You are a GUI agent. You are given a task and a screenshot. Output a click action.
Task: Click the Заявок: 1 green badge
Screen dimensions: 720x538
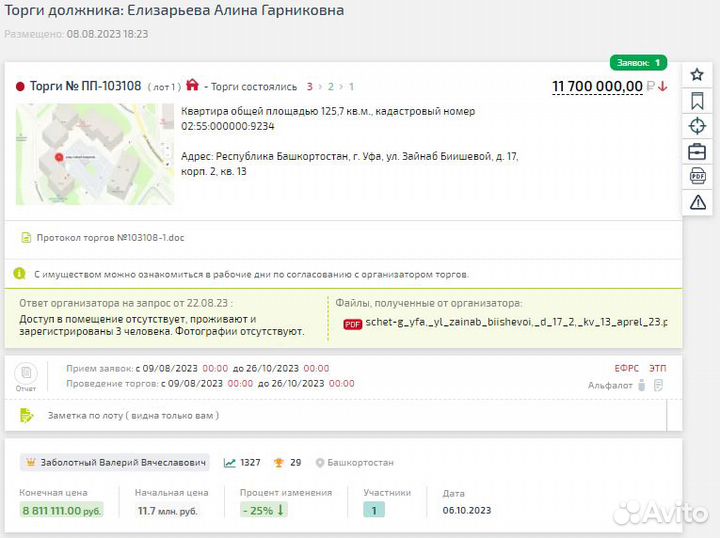(x=638, y=62)
